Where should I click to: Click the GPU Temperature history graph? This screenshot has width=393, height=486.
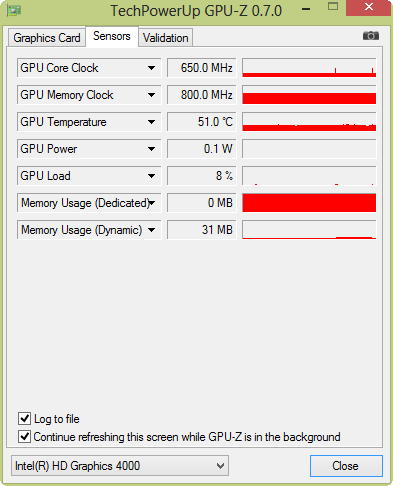click(309, 122)
